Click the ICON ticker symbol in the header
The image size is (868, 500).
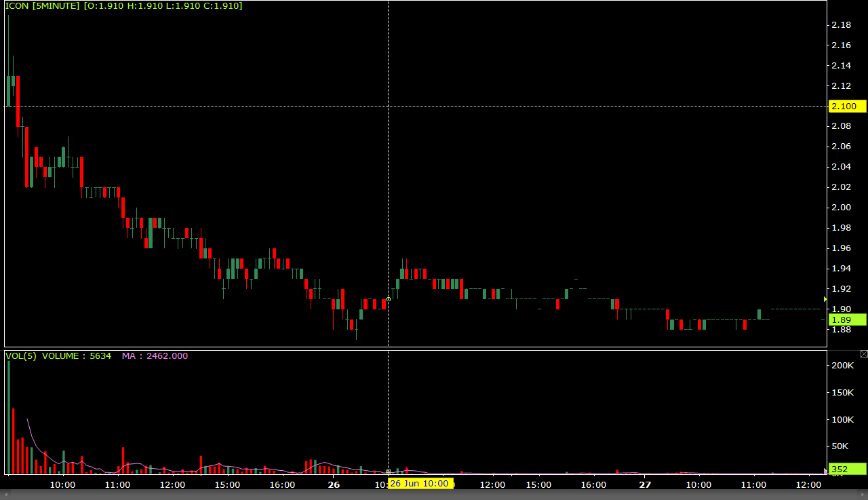17,5
